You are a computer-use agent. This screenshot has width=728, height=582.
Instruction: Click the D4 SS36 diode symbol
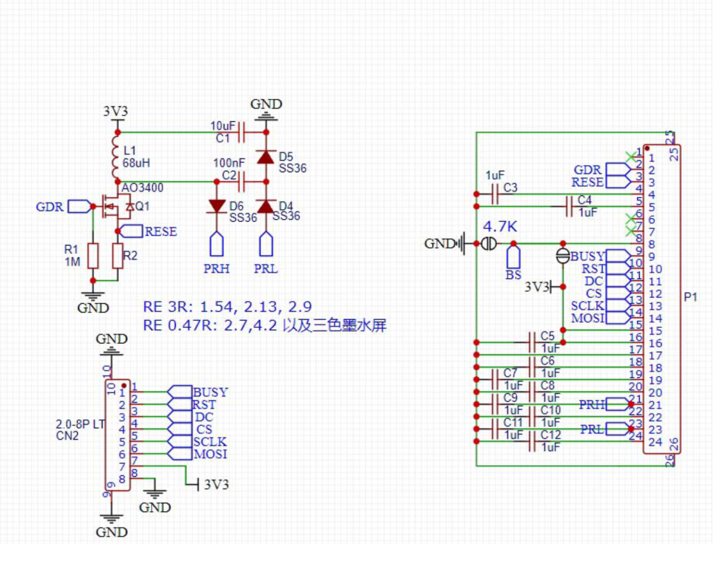point(265,207)
